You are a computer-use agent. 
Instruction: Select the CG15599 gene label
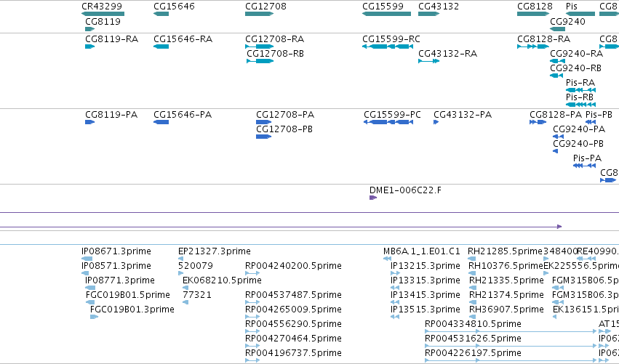[x=383, y=7]
